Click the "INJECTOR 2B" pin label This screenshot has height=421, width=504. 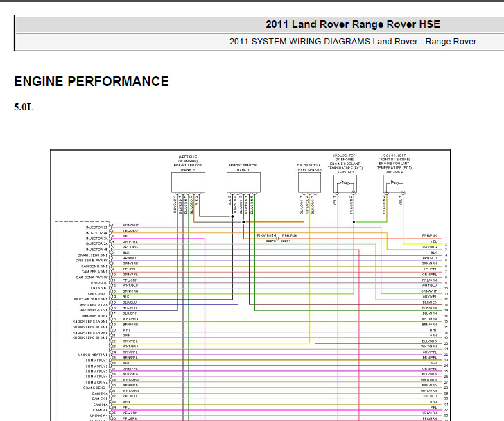(97, 227)
